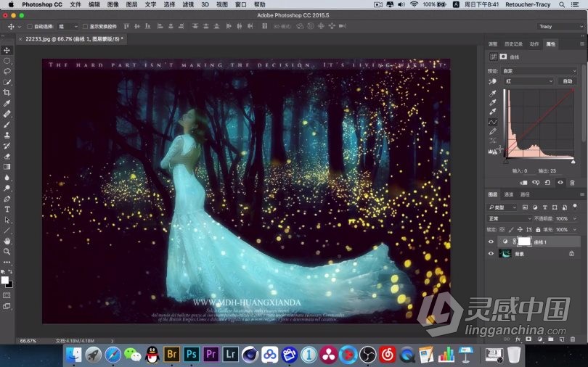
Task: Toggle lock all padlock in Layers
Action: click(x=538, y=230)
